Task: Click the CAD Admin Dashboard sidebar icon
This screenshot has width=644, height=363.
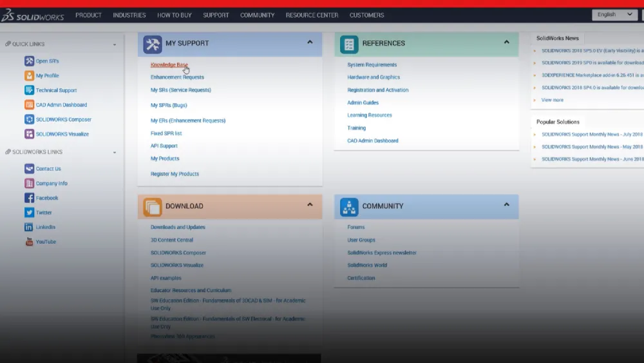Action: (x=29, y=105)
